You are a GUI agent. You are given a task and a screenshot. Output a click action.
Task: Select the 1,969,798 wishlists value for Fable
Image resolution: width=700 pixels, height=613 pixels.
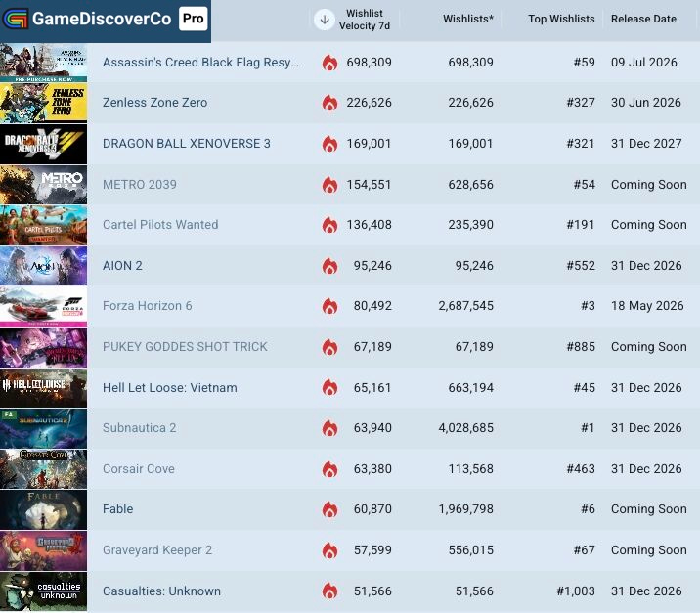click(465, 509)
